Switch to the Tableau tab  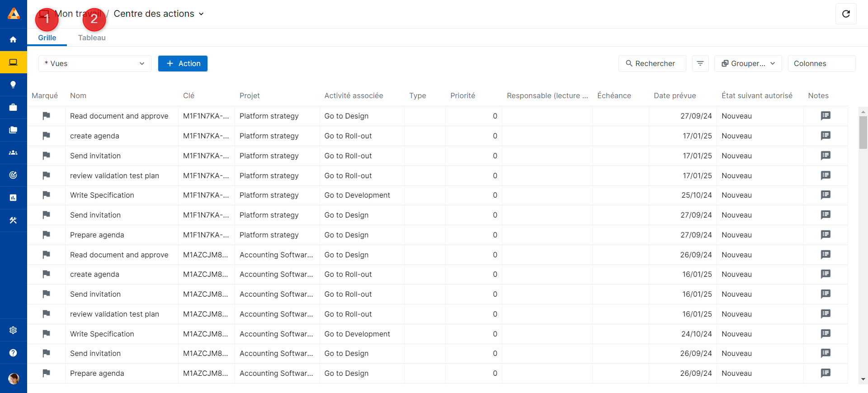coord(92,38)
